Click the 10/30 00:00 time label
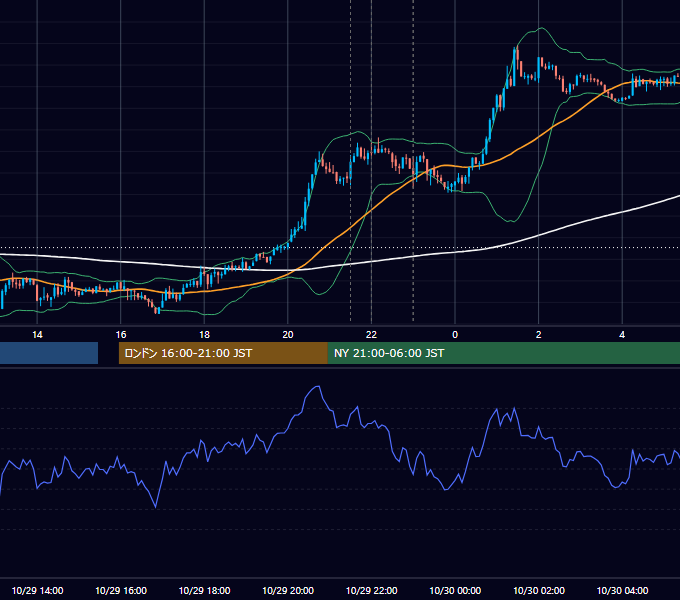This screenshot has width=680, height=600. tap(455, 590)
